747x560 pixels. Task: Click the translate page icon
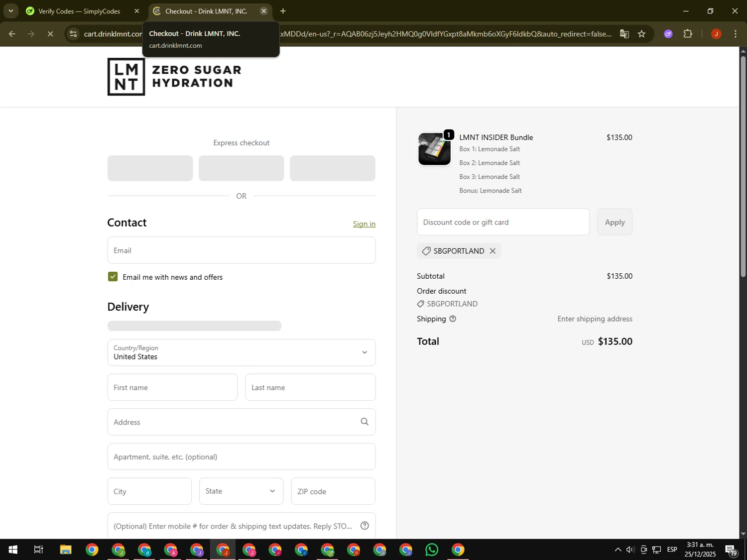(624, 34)
